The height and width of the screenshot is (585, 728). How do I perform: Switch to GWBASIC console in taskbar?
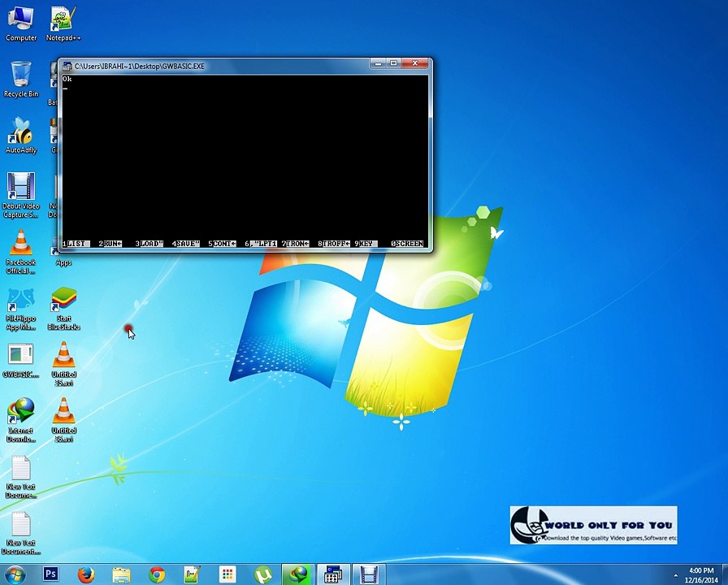pos(333,574)
